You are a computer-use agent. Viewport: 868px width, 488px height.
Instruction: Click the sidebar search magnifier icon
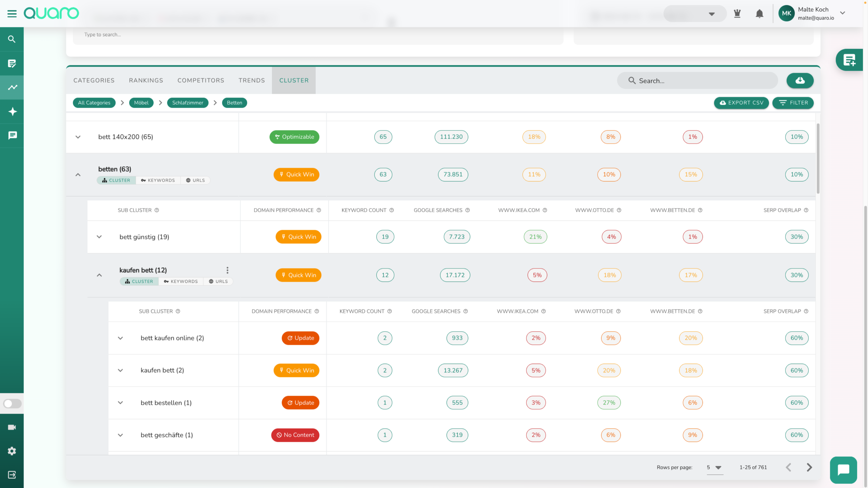(12, 39)
